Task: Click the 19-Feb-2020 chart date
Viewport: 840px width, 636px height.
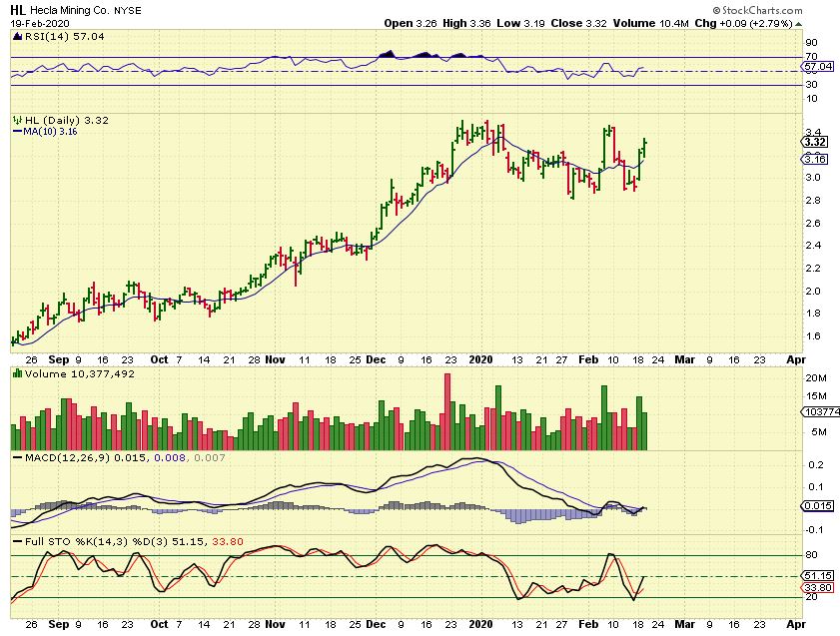Action: tap(39, 24)
